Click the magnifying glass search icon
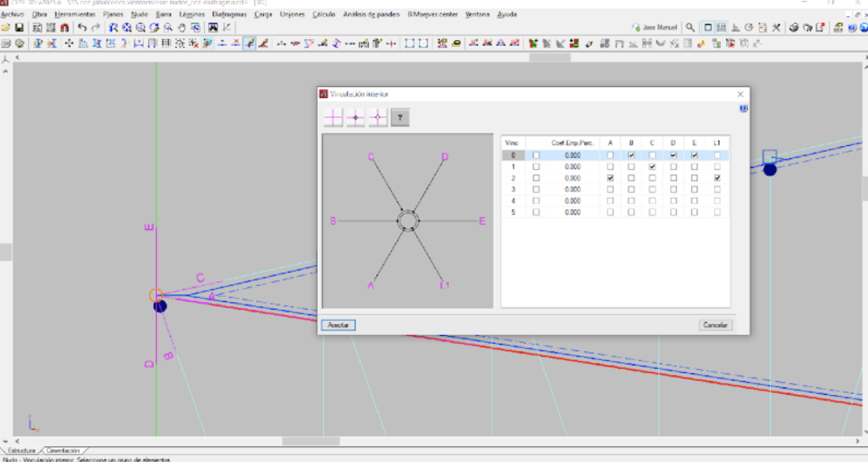The width and height of the screenshot is (868, 462). pos(690,27)
